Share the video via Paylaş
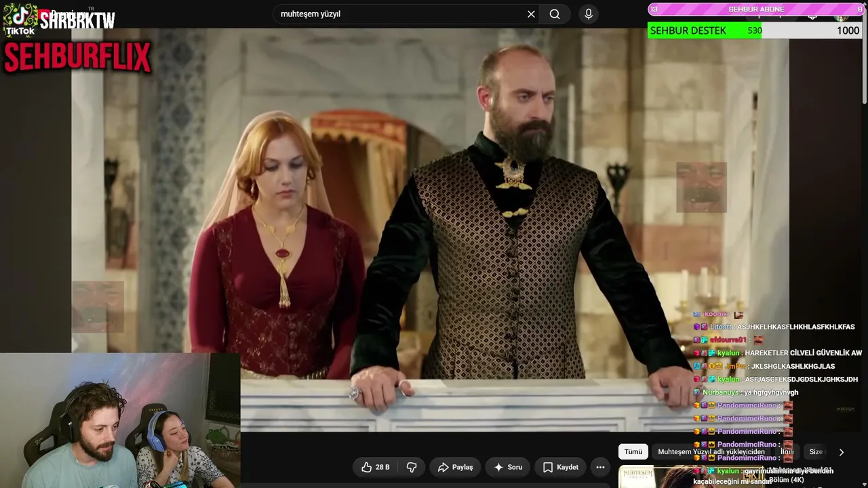Image resolution: width=868 pixels, height=488 pixels. point(455,467)
